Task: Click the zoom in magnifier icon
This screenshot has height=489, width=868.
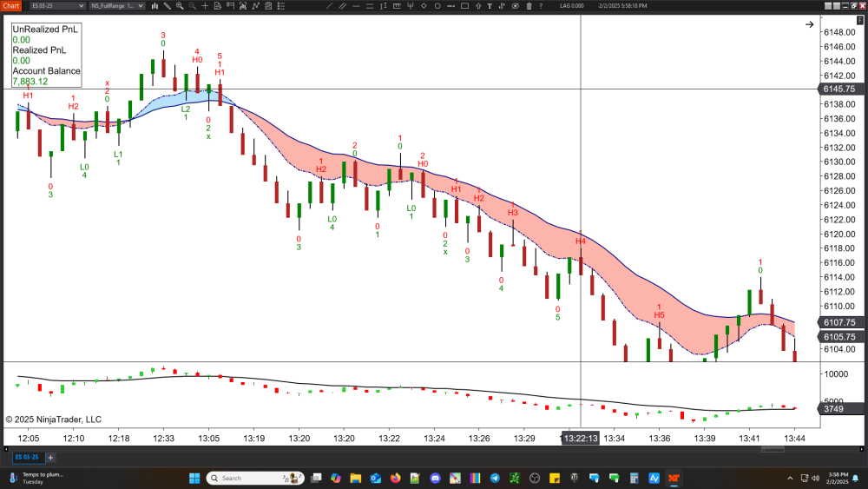Action: point(180,6)
